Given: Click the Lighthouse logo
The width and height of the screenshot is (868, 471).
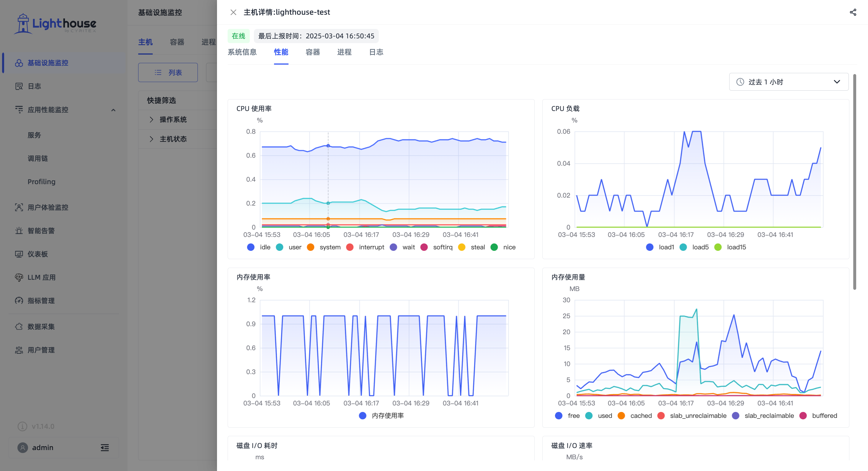Looking at the screenshot, I should [x=55, y=24].
